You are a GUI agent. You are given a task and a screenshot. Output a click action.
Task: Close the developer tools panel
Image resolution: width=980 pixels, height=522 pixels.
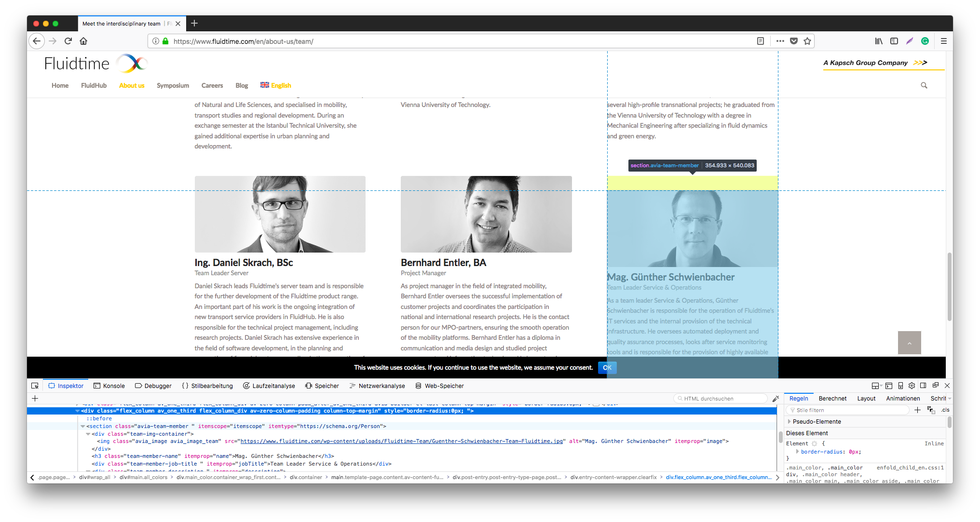[947, 386]
